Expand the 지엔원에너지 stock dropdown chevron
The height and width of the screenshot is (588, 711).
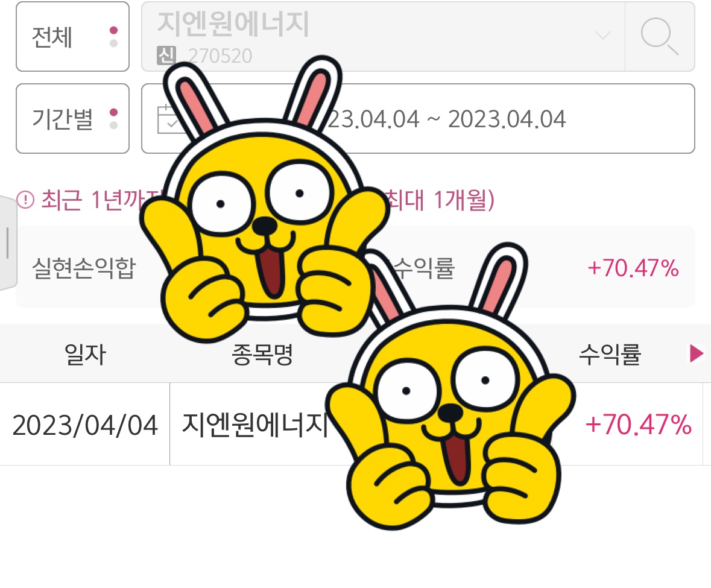[602, 36]
